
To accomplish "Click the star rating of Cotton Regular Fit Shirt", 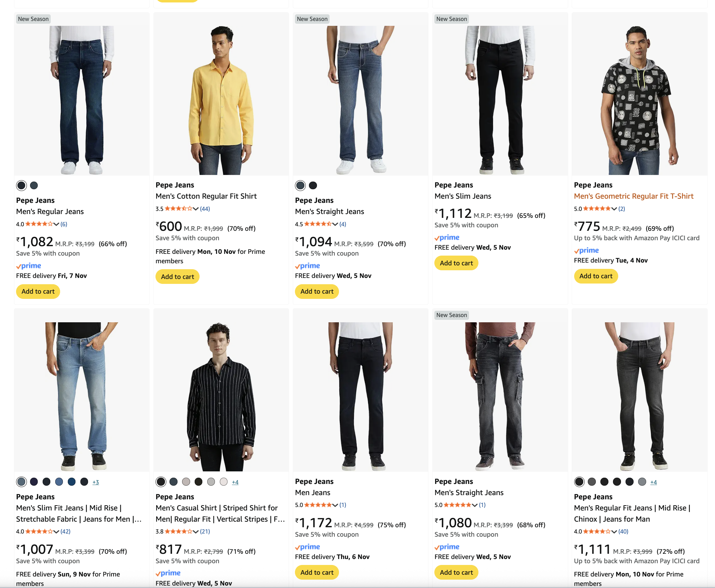I will tap(178, 209).
